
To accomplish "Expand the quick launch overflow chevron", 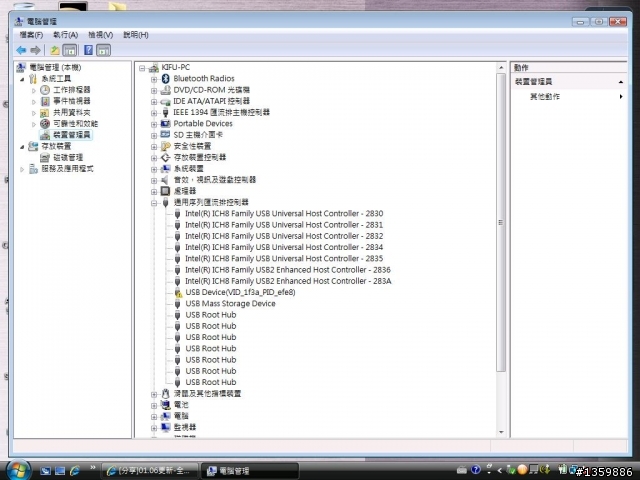I will point(93,468).
